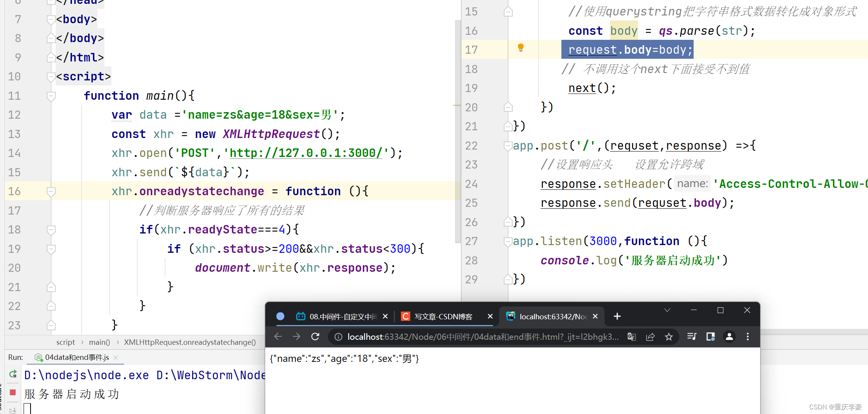
Task: Click the blue circle icon at tab strip start
Action: coord(280,316)
